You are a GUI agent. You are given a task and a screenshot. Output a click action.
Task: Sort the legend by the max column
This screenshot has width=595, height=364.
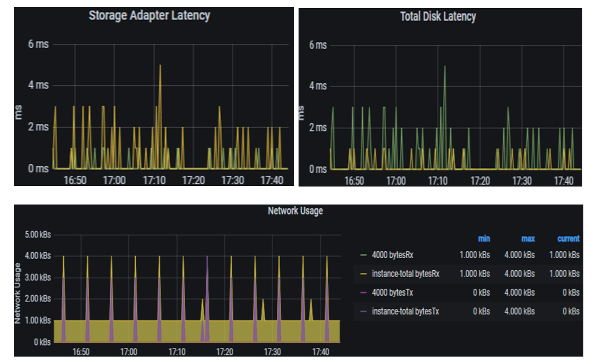[x=528, y=238]
